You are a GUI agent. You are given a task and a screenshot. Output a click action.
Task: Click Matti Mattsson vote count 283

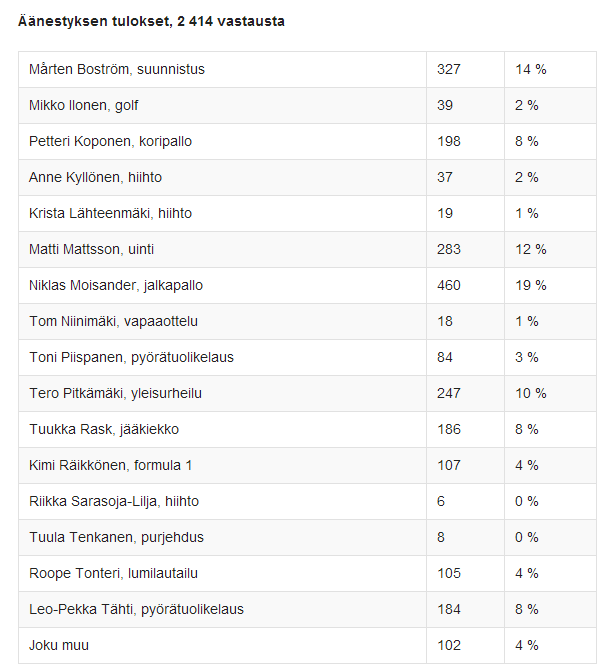(449, 249)
